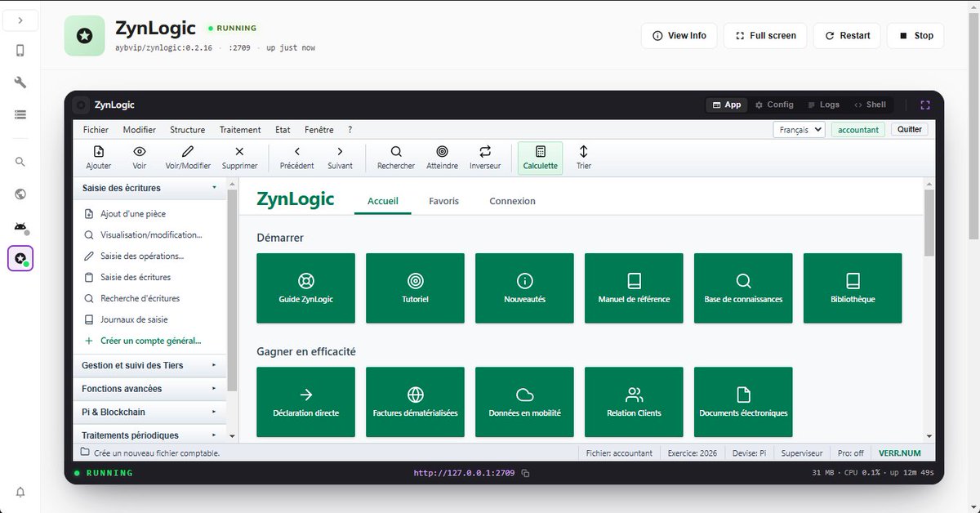Open the ? help menu

pyautogui.click(x=350, y=130)
